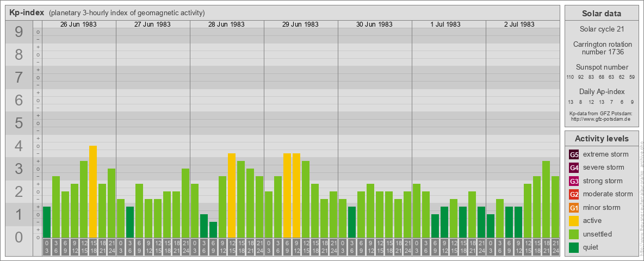Click the dark green 'quiet' legend swatch

point(574,247)
